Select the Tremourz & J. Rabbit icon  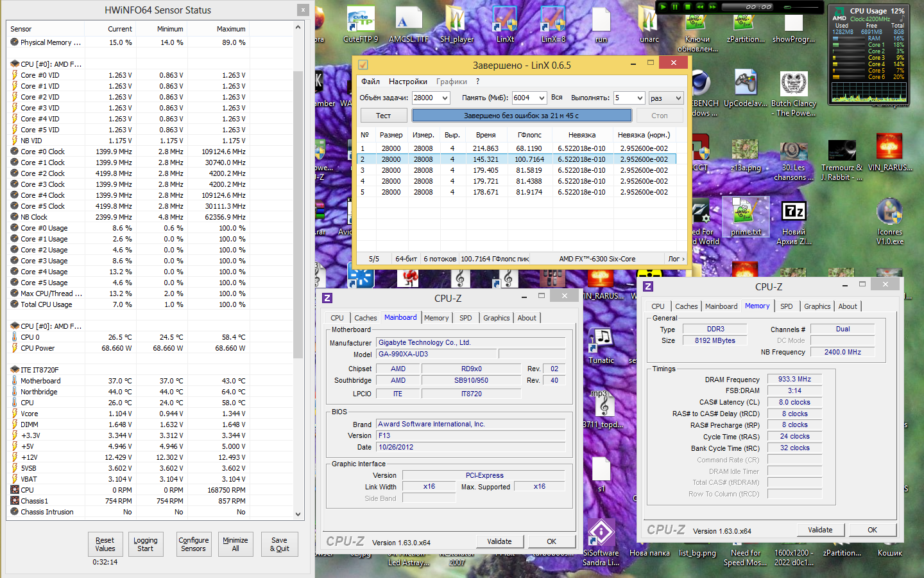point(842,150)
